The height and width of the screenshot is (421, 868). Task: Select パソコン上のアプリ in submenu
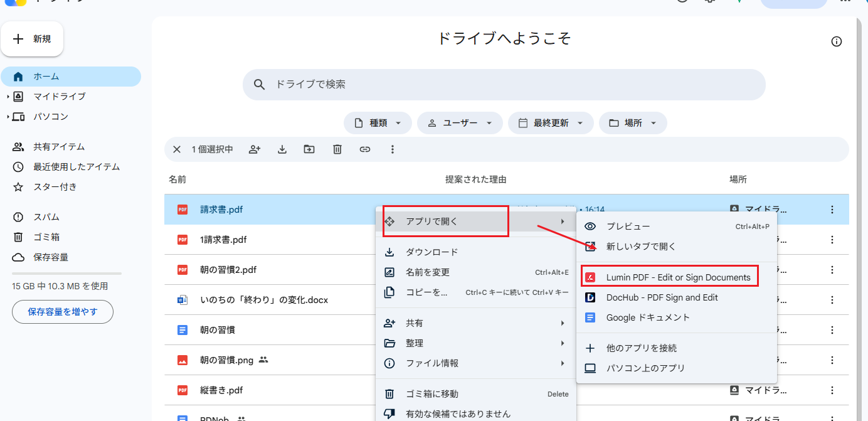click(677, 368)
